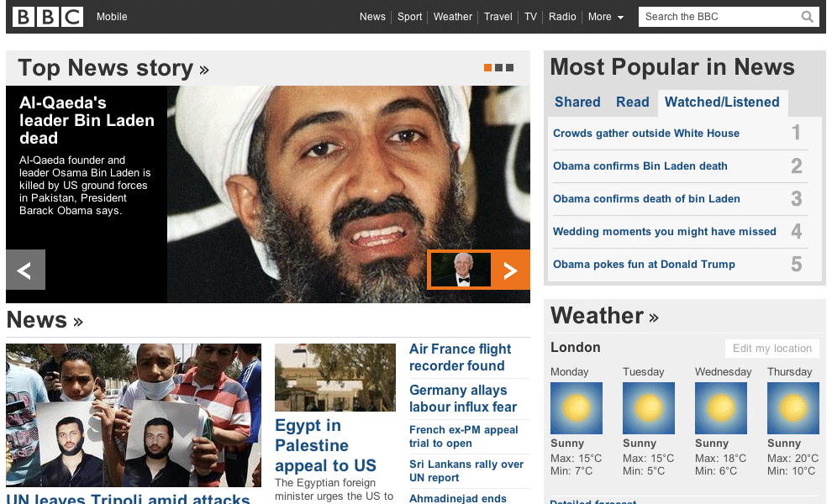Click Tuesday's sunny weather icon
Viewport: 832px width, 504px height.
tap(649, 408)
